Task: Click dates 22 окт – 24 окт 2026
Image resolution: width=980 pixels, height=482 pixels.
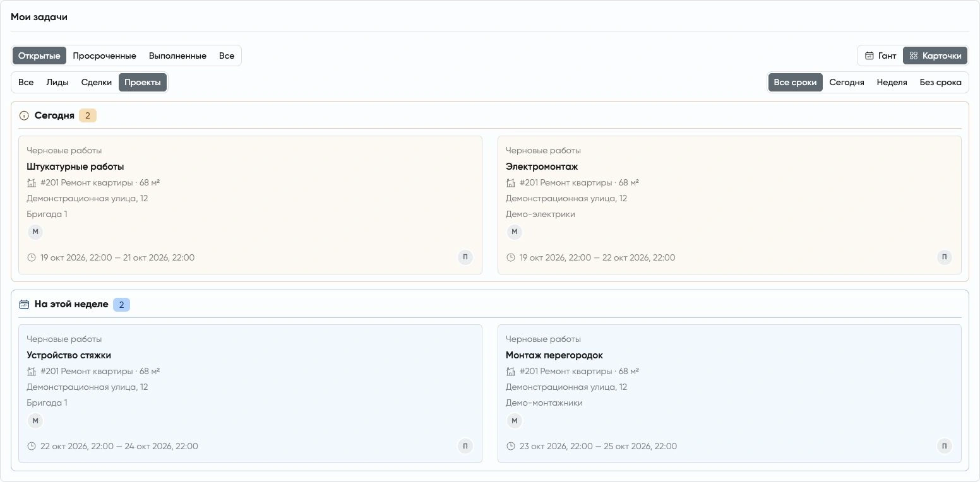Action: (119, 446)
